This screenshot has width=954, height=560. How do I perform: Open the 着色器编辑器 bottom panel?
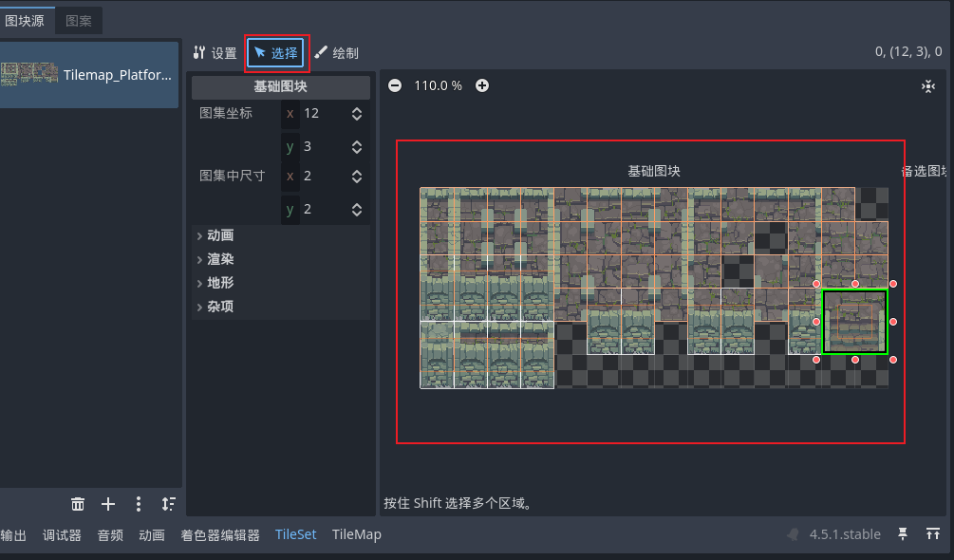[x=220, y=535]
